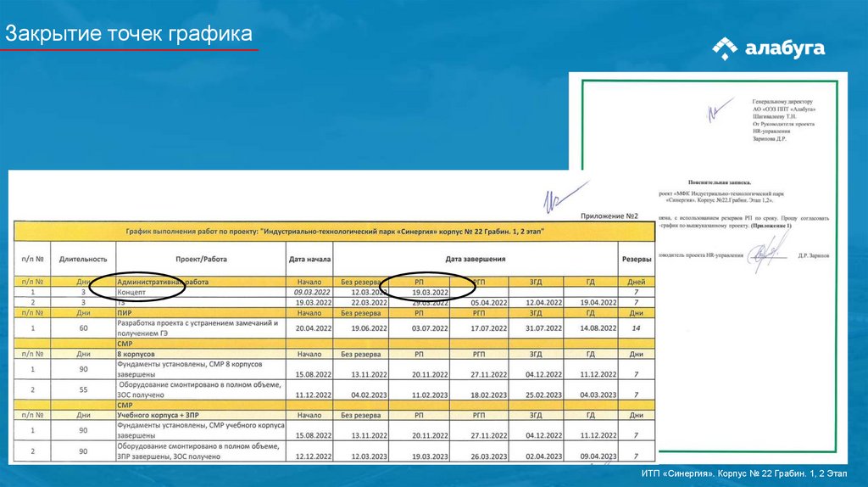
Task: Select the ГД date "09.04.2023"
Action: (598, 456)
